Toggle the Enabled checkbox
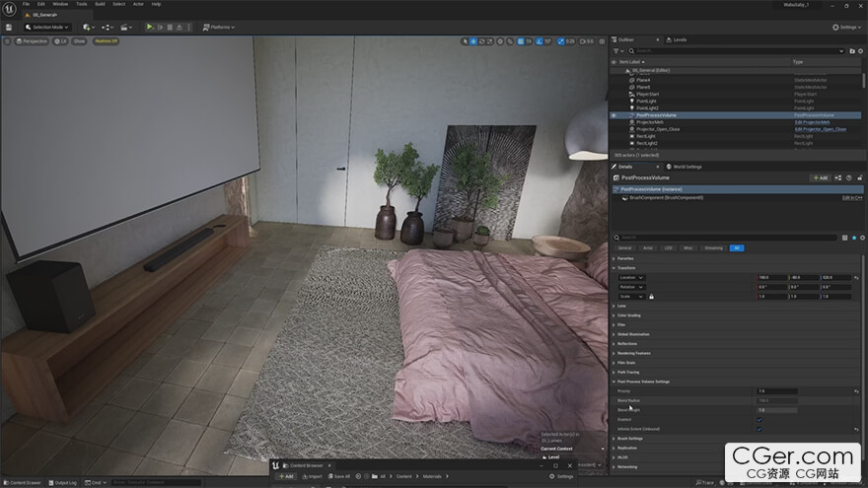The image size is (868, 488). coord(759,419)
